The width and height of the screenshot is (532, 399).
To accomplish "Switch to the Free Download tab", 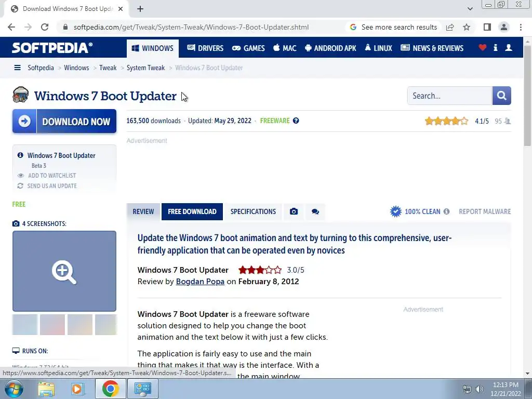I will click(x=192, y=212).
